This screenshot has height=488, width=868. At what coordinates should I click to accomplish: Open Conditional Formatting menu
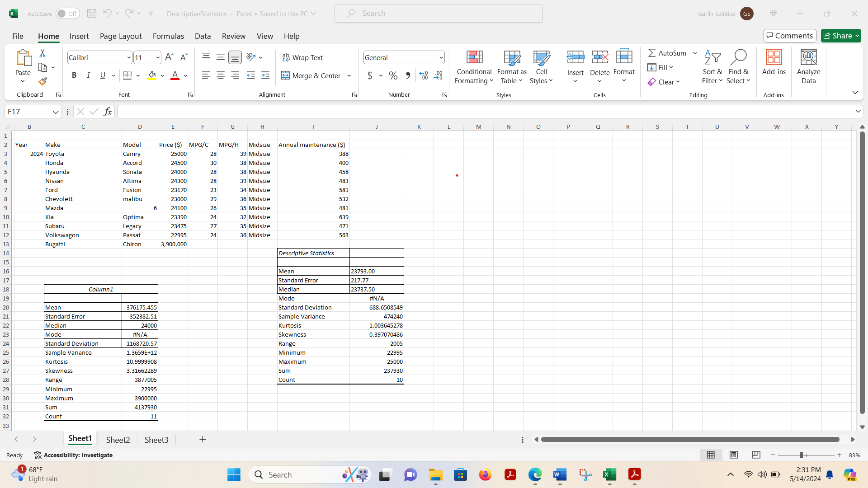tap(474, 67)
